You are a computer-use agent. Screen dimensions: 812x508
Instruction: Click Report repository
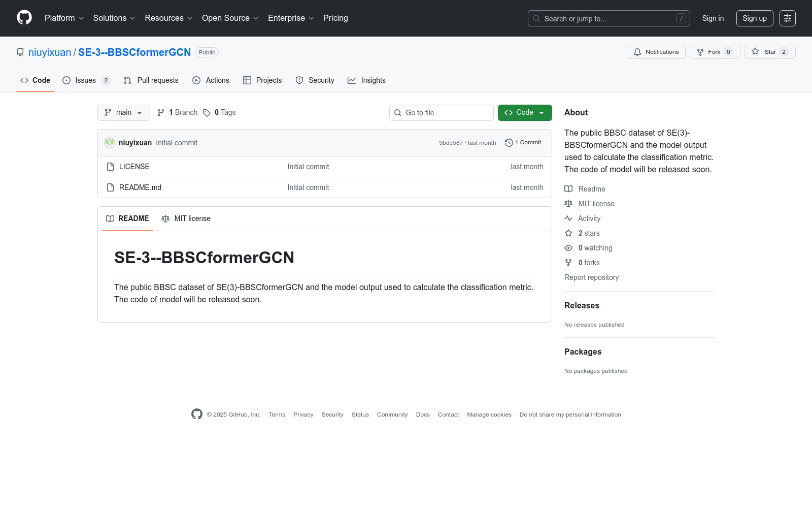tap(592, 277)
